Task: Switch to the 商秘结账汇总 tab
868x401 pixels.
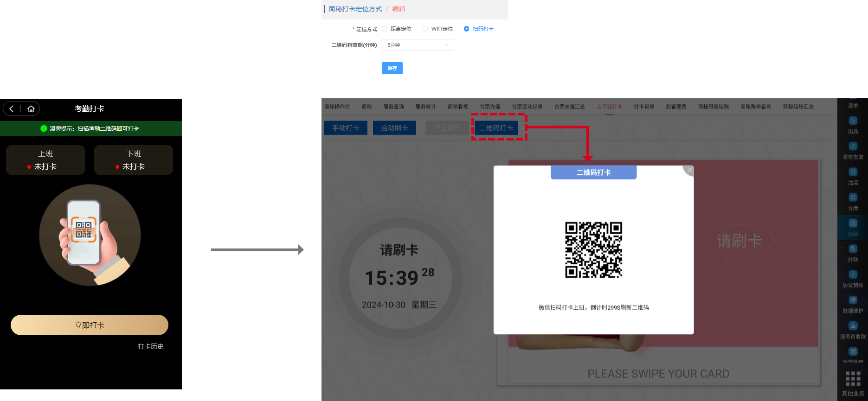Action: 798,107
